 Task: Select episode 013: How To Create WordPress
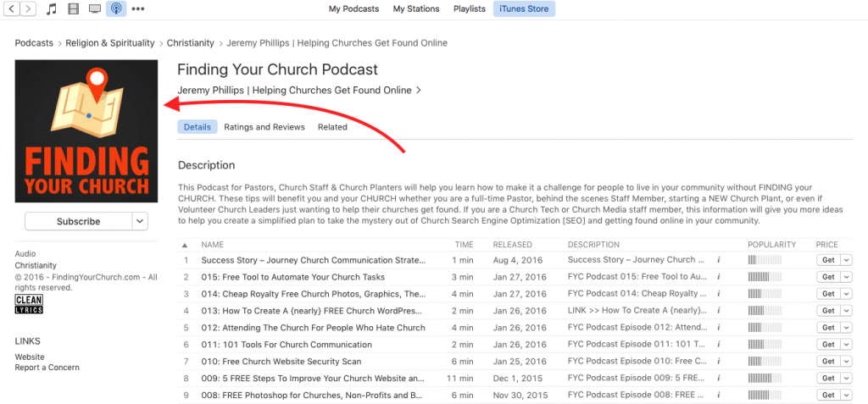[313, 311]
